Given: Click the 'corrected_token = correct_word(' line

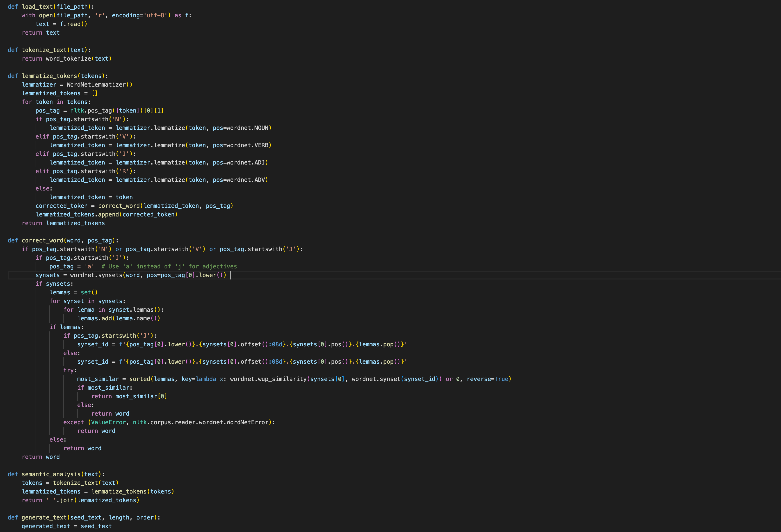Looking at the screenshot, I should click(x=134, y=206).
